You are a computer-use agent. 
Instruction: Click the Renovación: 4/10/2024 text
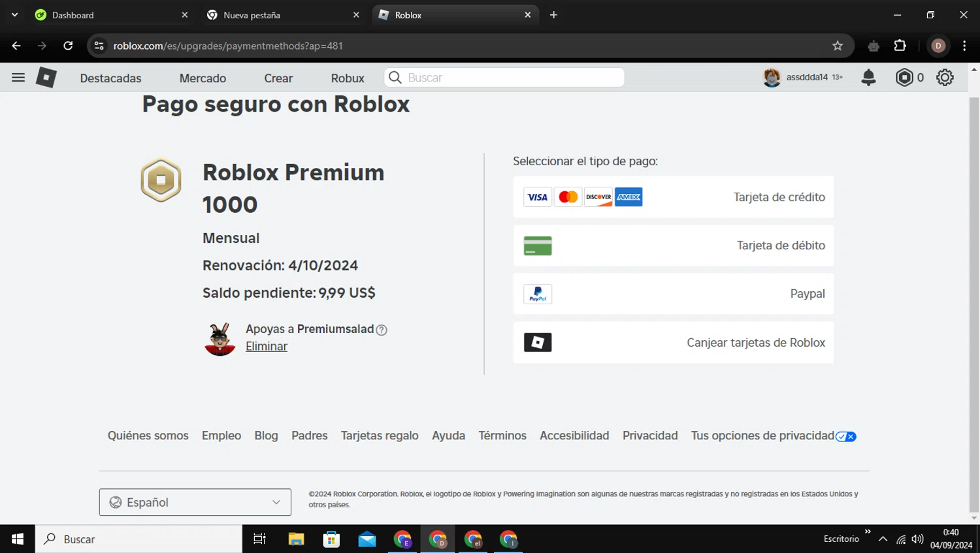coord(280,266)
